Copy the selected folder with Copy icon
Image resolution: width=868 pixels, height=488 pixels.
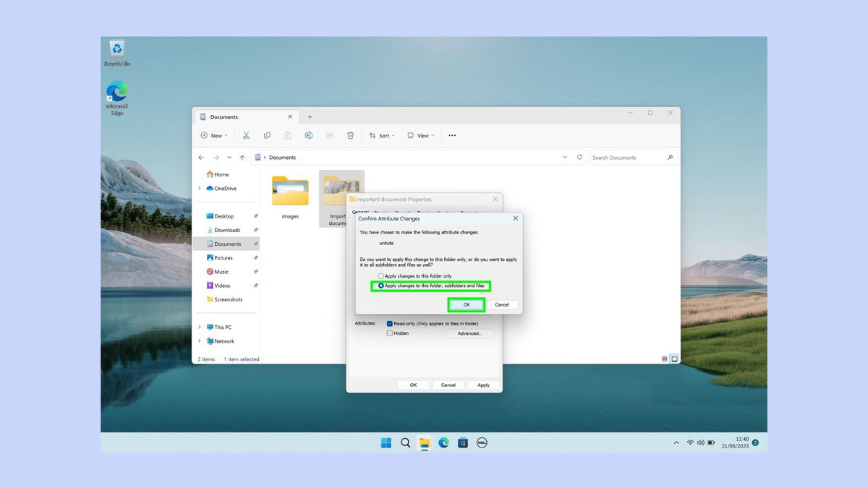coord(267,135)
